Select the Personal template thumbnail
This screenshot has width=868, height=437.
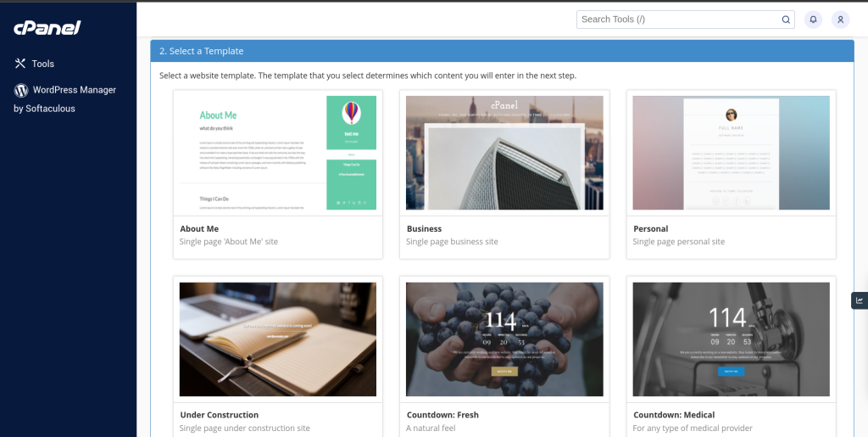click(731, 153)
